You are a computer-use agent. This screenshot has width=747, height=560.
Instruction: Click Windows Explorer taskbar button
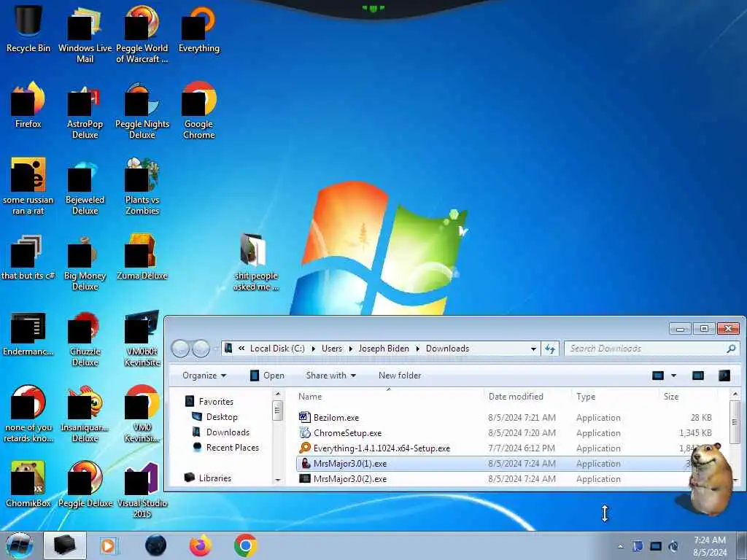coord(65,545)
